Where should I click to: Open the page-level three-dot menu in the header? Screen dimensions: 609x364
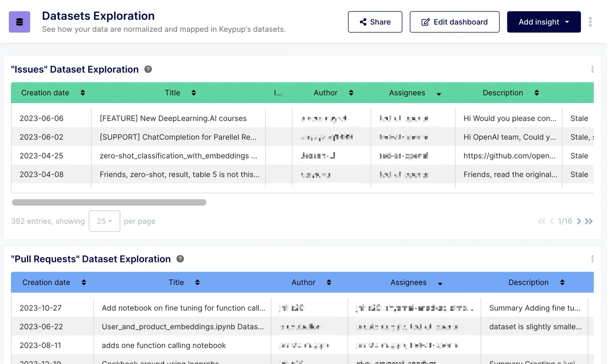pyautogui.click(x=590, y=22)
